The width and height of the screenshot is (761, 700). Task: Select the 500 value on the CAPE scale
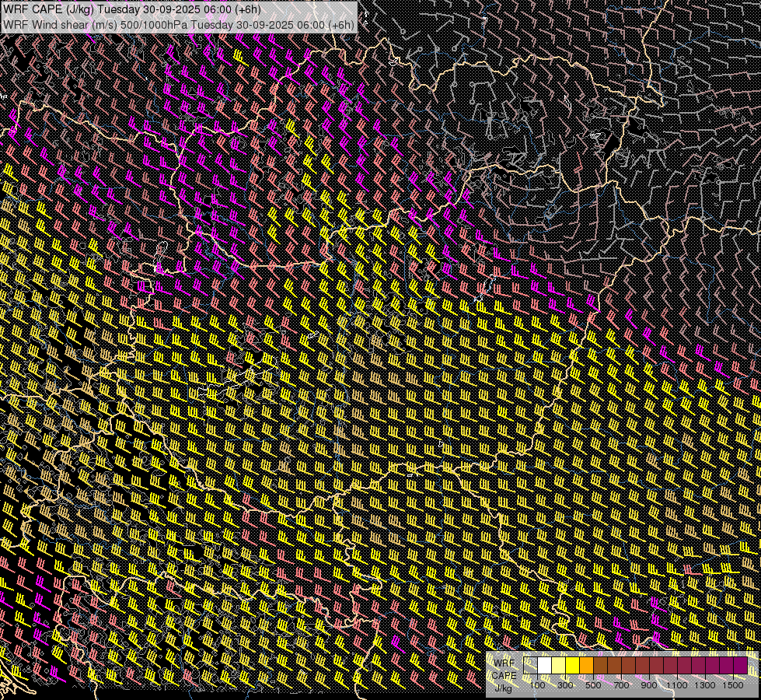[593, 685]
